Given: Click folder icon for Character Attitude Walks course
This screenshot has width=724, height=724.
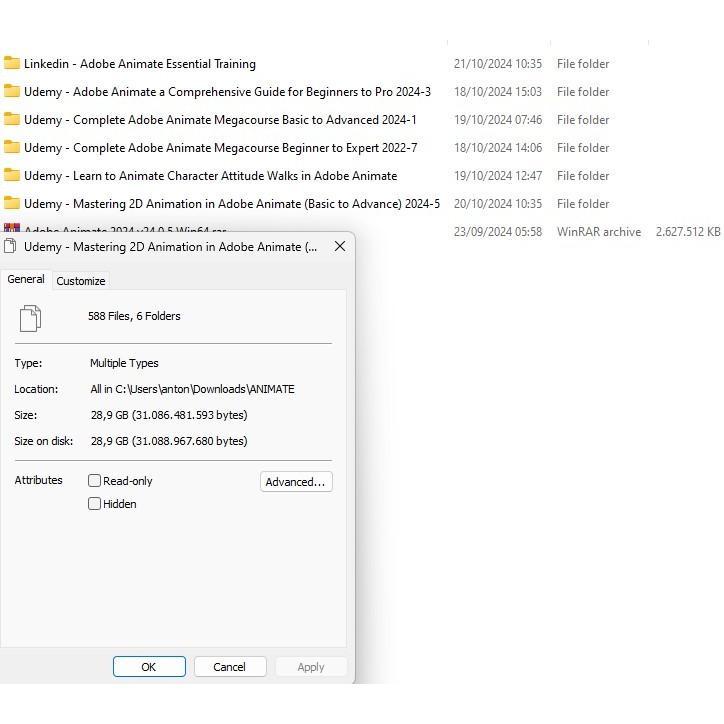Looking at the screenshot, I should click(x=12, y=175).
